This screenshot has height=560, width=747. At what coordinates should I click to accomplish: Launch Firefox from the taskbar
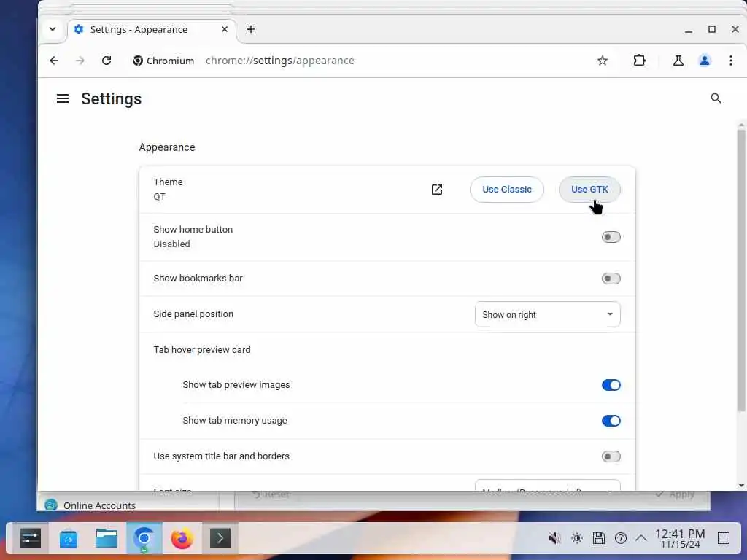[x=182, y=539]
